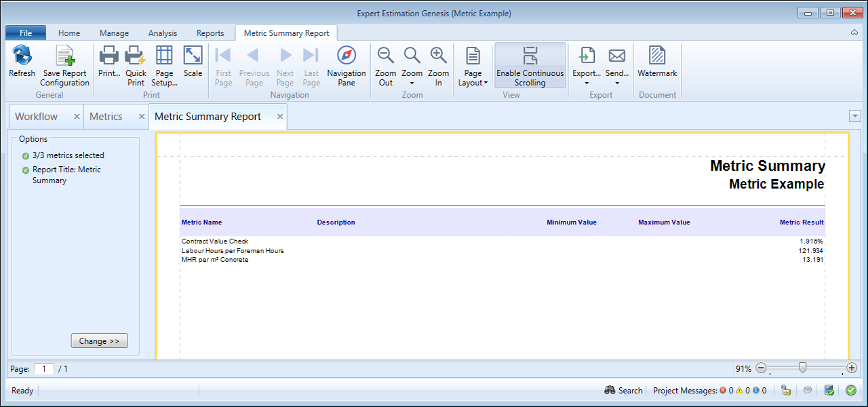Screen dimensions: 868x407
Task: Click Save Report Configuration icon
Action: [x=64, y=56]
